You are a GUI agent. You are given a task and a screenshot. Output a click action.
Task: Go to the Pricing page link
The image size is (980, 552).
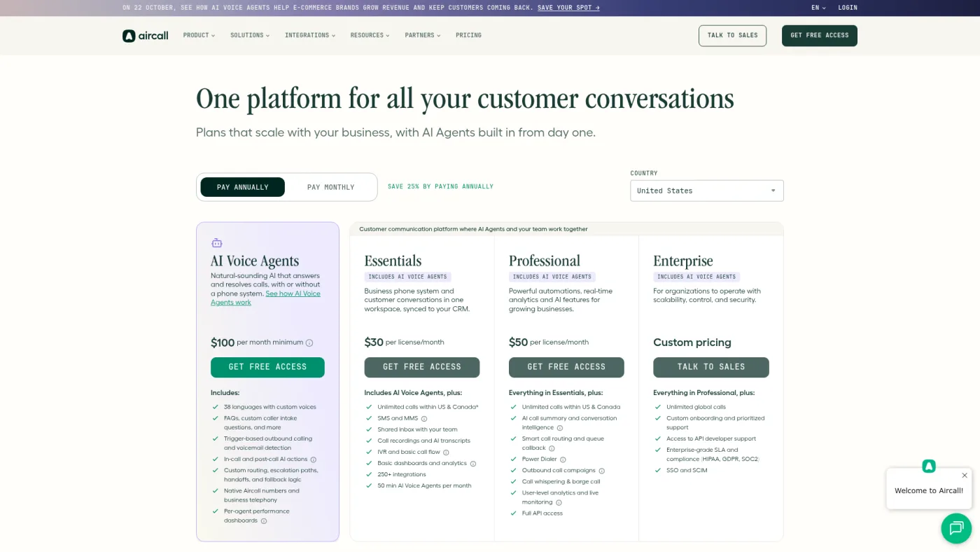point(468,35)
